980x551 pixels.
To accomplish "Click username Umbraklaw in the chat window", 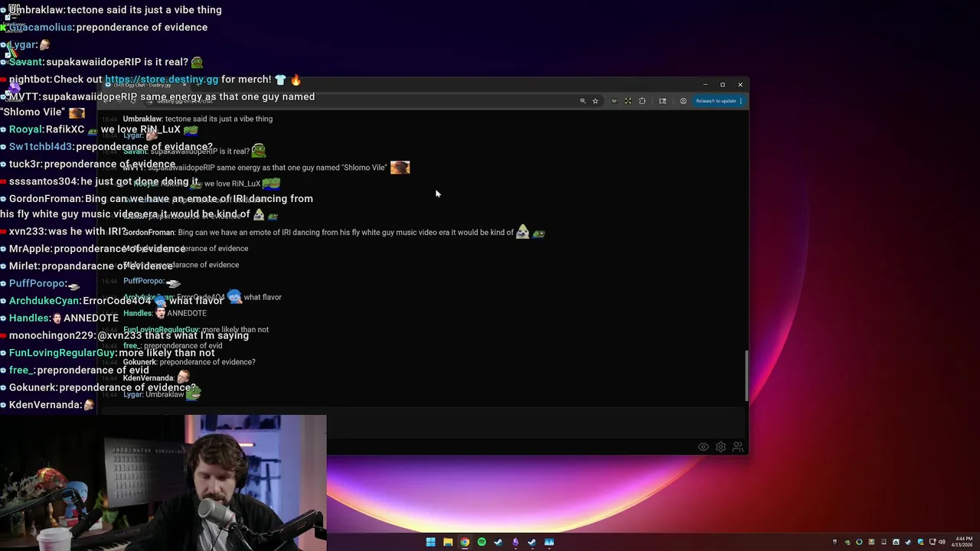I will [142, 119].
